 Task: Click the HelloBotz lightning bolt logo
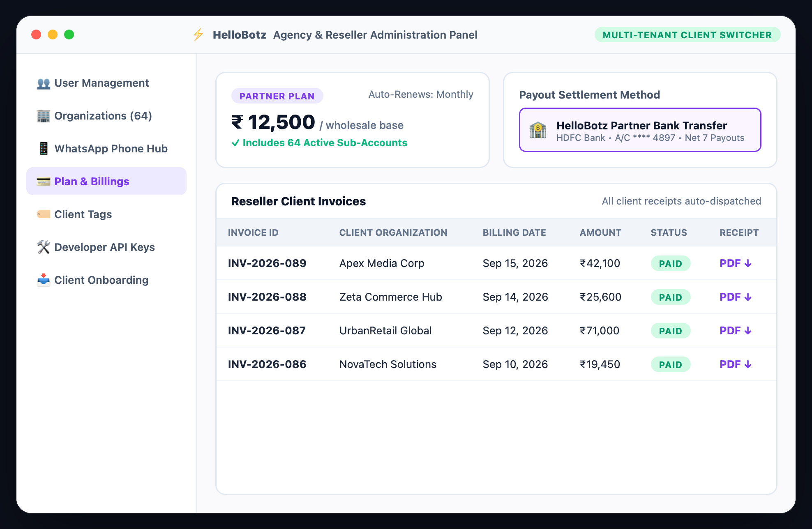pos(198,35)
